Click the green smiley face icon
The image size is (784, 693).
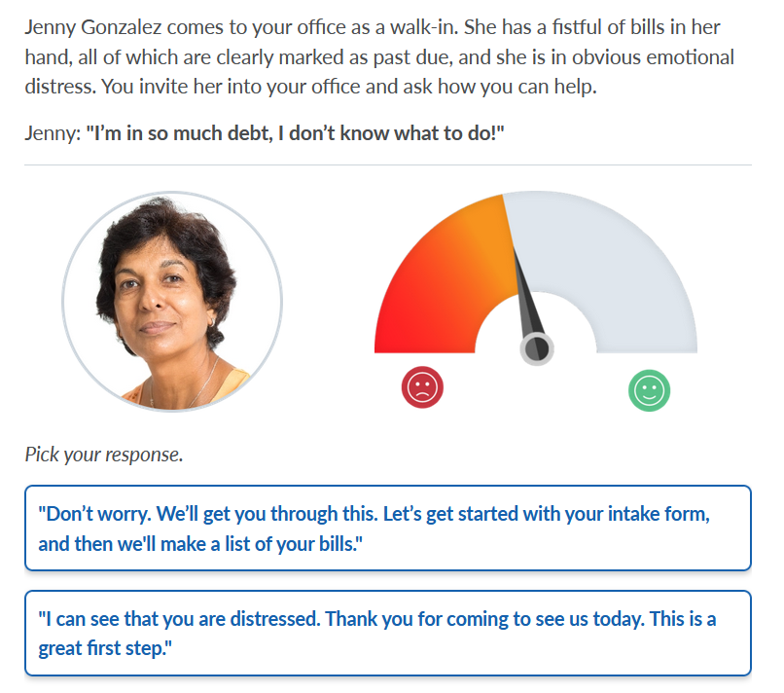[x=649, y=390]
